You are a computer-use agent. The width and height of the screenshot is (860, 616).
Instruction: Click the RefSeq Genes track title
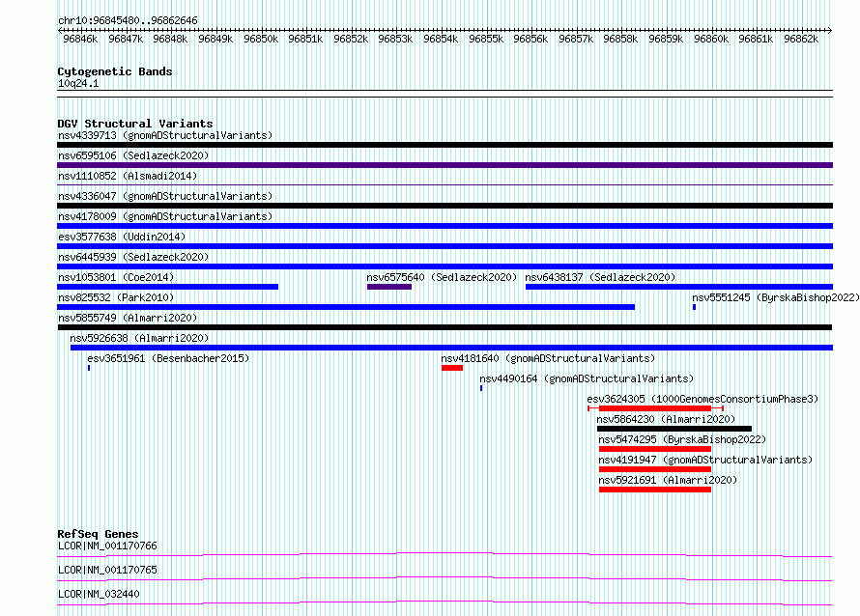pos(98,534)
